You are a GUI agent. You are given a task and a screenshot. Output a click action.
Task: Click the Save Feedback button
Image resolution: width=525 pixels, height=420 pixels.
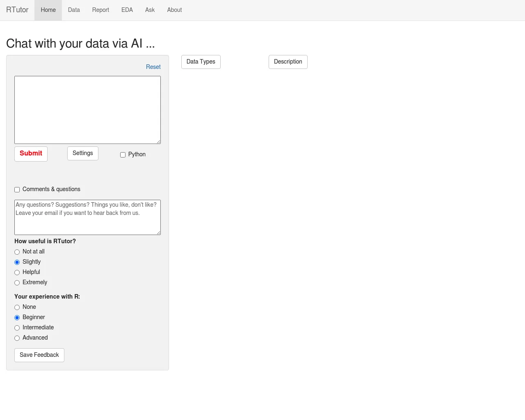(39, 355)
